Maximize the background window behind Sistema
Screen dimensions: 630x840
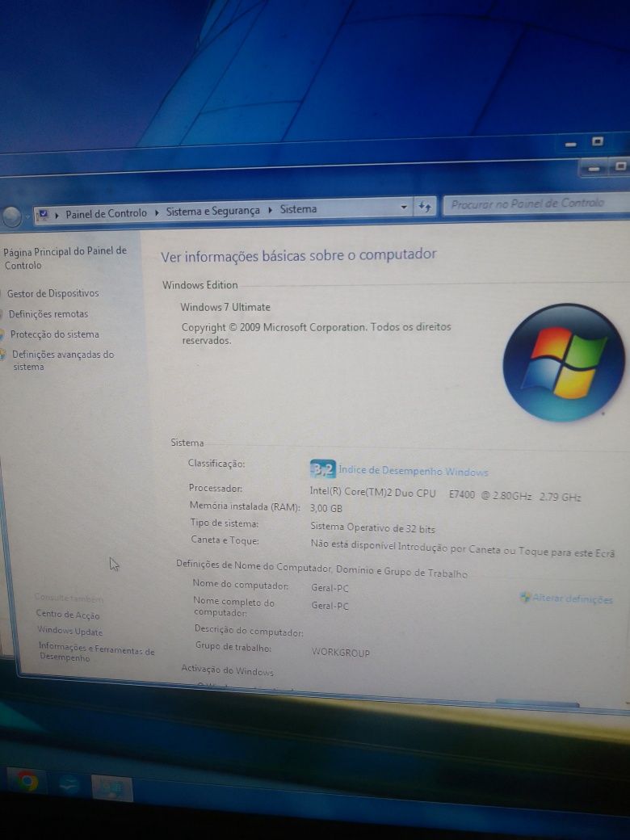point(598,141)
